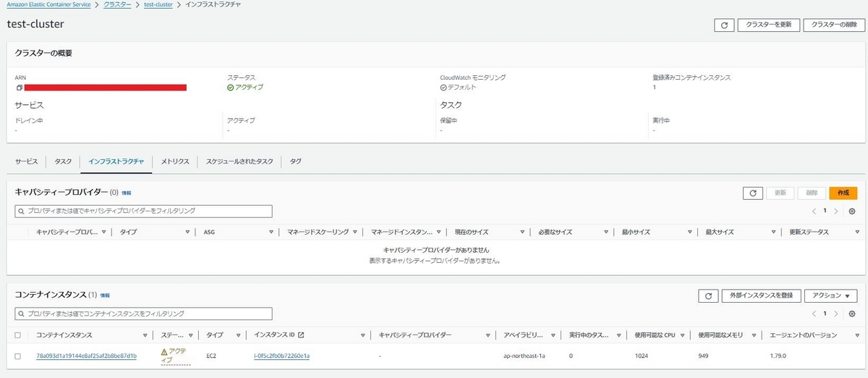Focus the capacity provider filter search field

tap(144, 211)
